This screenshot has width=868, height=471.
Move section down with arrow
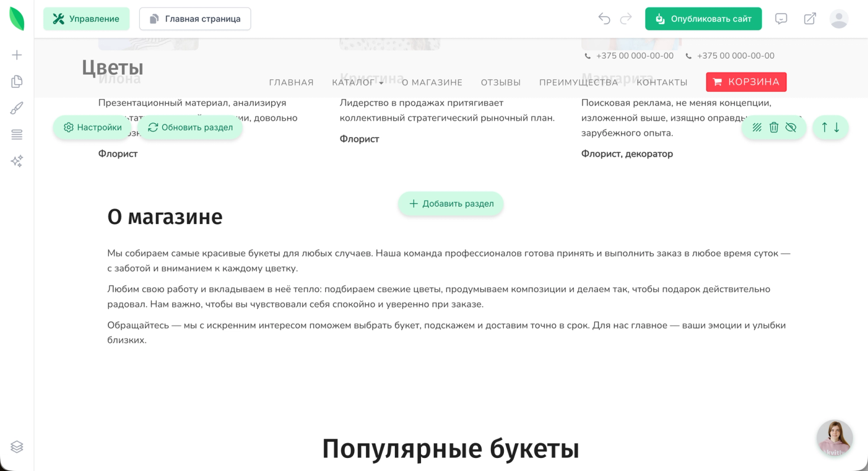pos(837,127)
